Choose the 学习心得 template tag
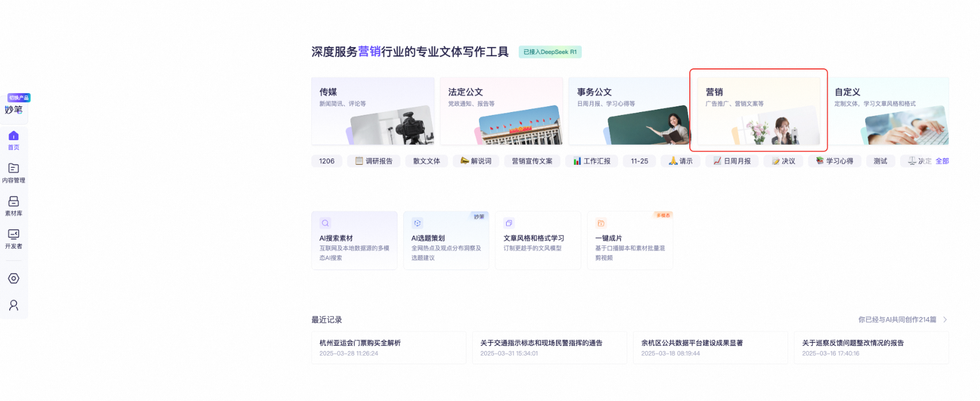Viewport: 980px width, 401px height. tap(835, 161)
